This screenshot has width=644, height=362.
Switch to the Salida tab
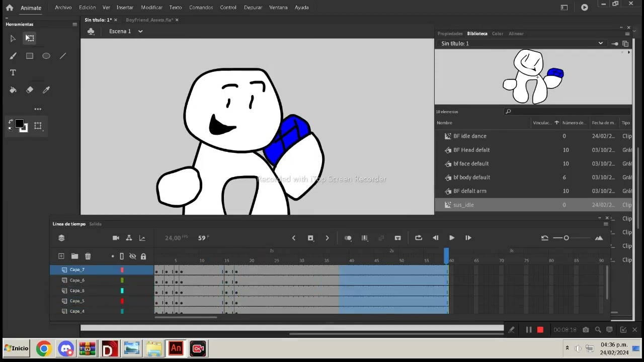click(x=95, y=224)
